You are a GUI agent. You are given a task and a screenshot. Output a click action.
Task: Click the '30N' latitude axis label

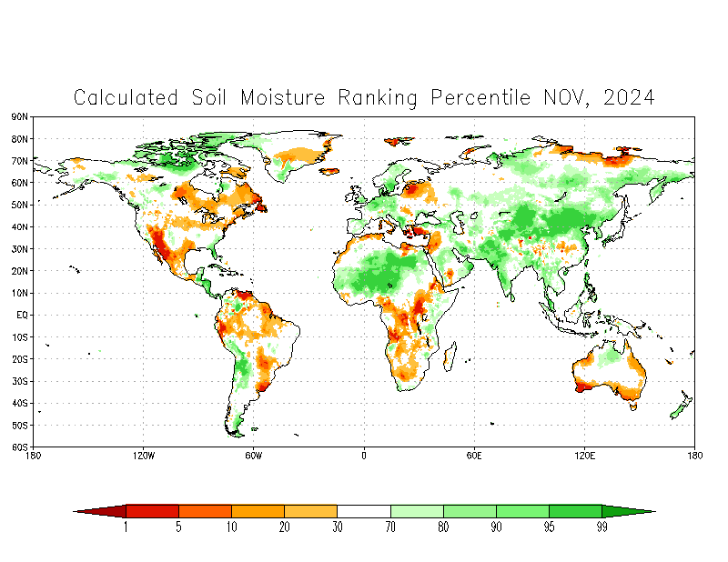tap(20, 249)
